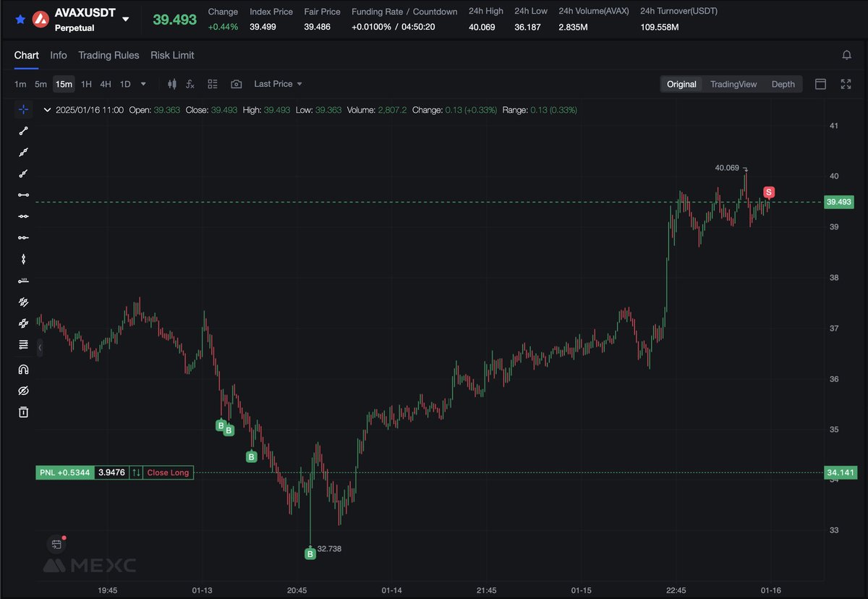868x599 pixels.
Task: Take a chart snapshot with camera icon
Action: [236, 84]
